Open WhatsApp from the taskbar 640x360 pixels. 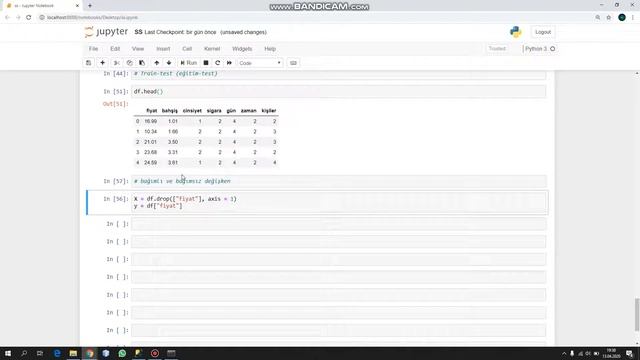122,353
